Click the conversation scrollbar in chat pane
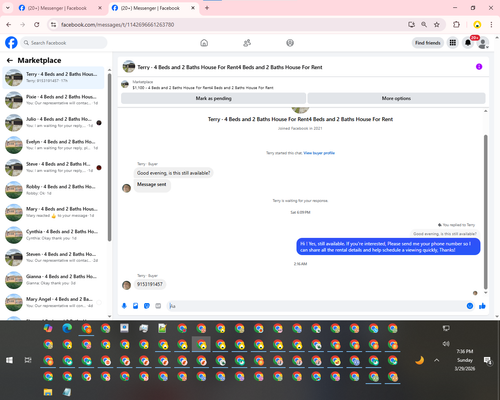Screen dimensions: 500x400 coord(486,212)
